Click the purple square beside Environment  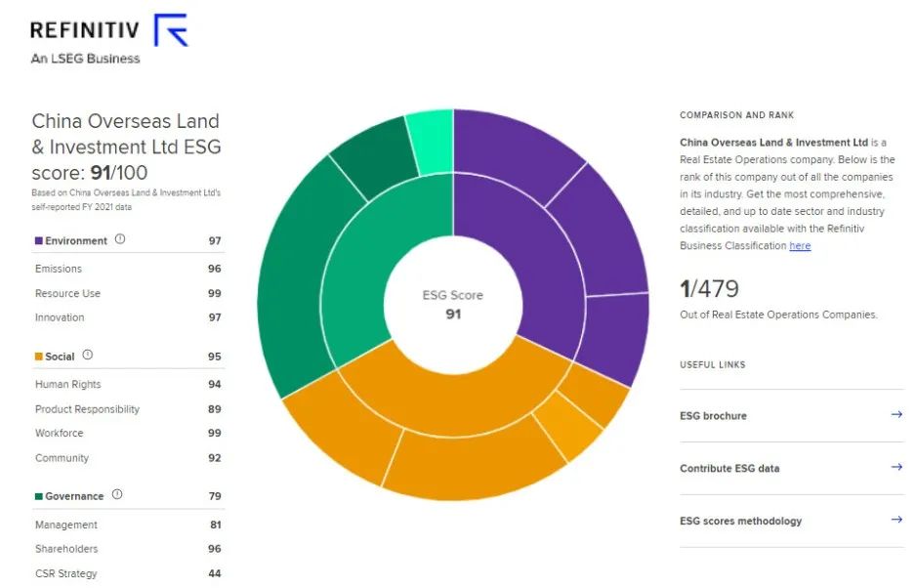tap(39, 240)
